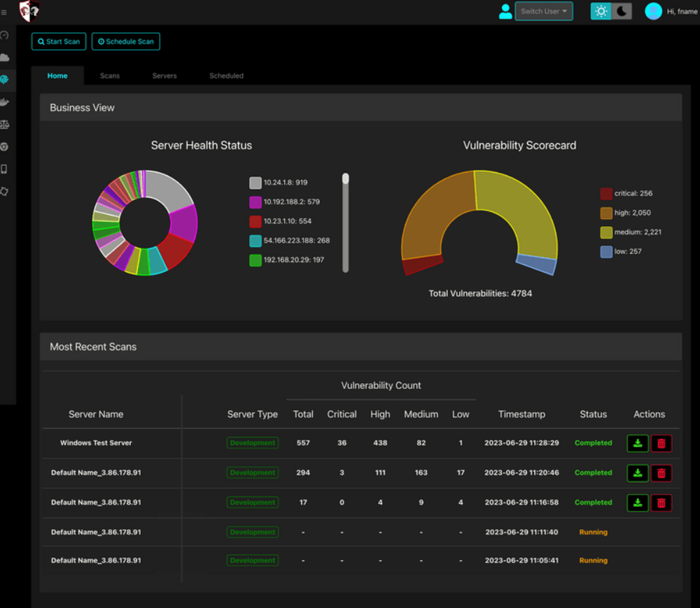Viewport: 700px width, 608px height.
Task: Click the shield logo in header
Action: (29, 10)
